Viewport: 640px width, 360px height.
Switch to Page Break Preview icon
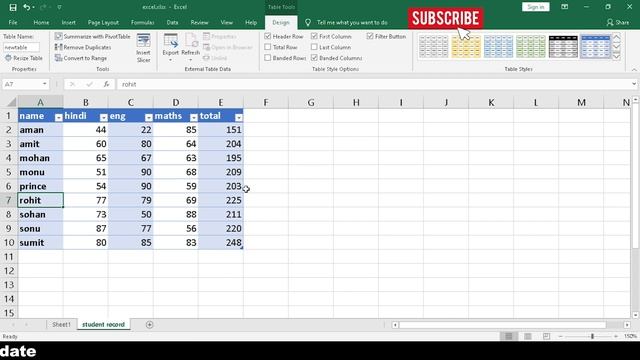pos(547,336)
